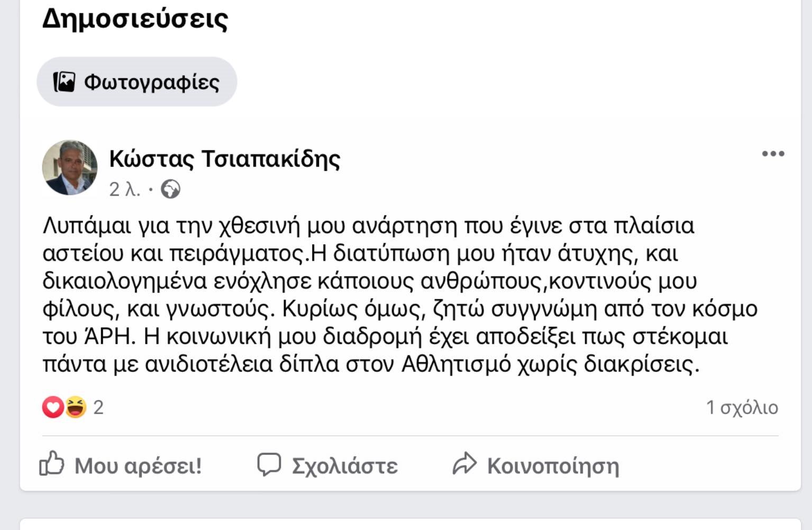Click the photos icon in Φωτογραφίες chip
The width and height of the screenshot is (812, 530).
[64, 82]
